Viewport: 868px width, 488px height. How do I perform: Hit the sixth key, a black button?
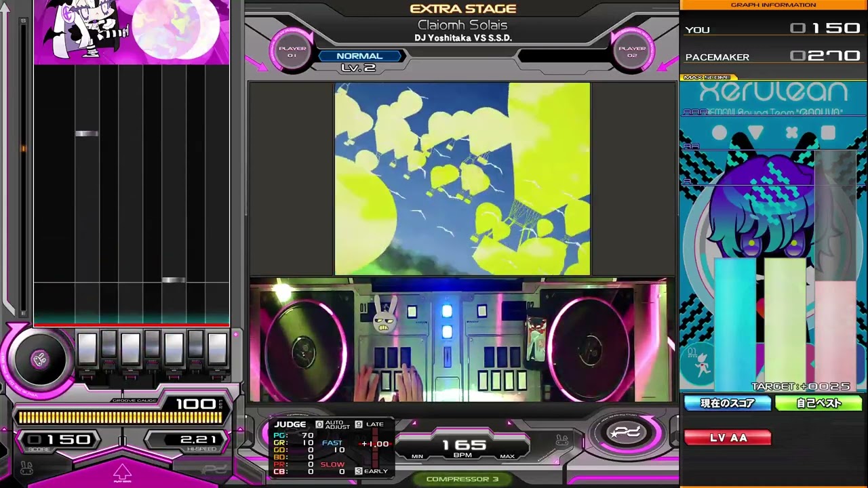[195, 344]
